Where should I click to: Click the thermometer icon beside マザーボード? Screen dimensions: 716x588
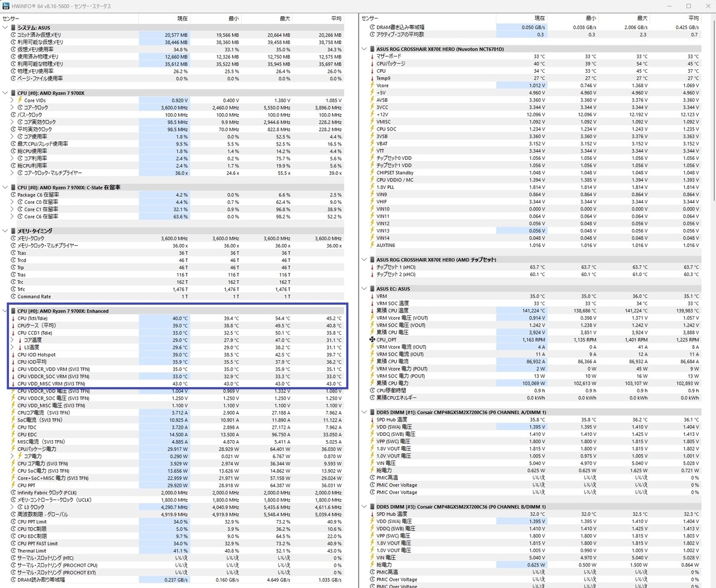(372, 56)
